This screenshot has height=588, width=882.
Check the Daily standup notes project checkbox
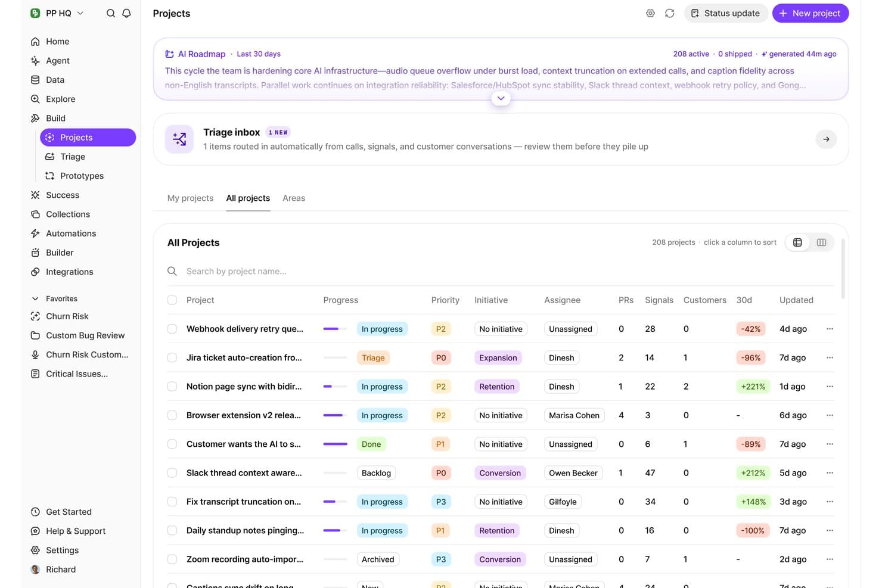(172, 531)
